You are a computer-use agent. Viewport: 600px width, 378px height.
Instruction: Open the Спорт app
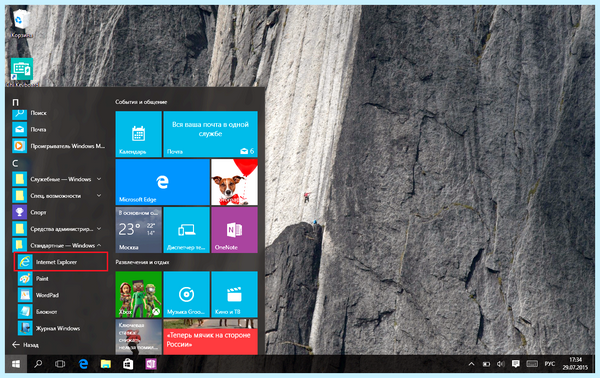pos(59,212)
